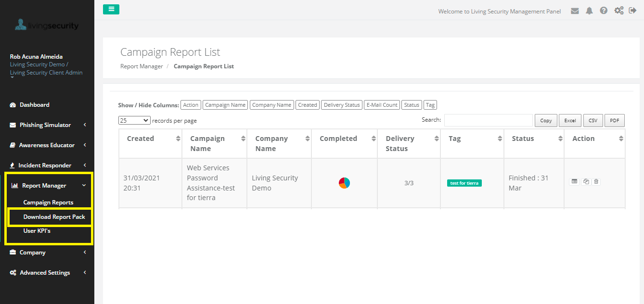Screen dimensions: 644x304
Task: Open the user profile dropdown caret
Action: click(12, 77)
